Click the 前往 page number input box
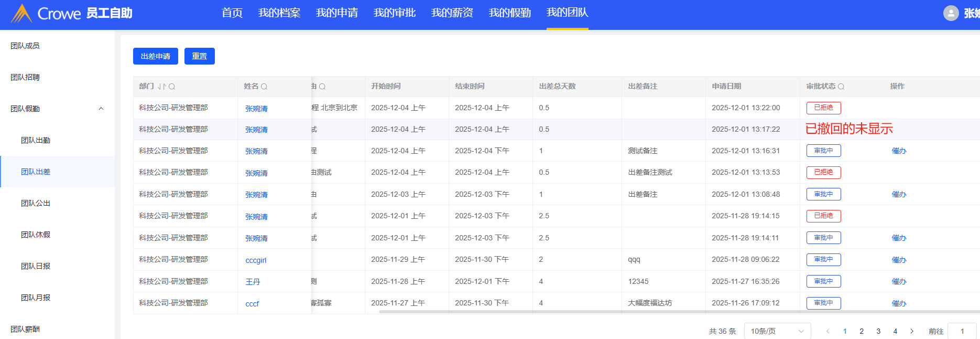Screen dimensions: 980x339 pos(962,331)
